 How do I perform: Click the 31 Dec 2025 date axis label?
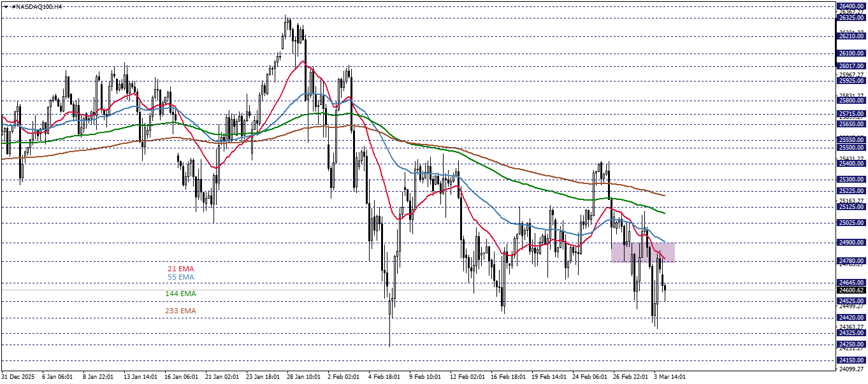click(x=19, y=377)
